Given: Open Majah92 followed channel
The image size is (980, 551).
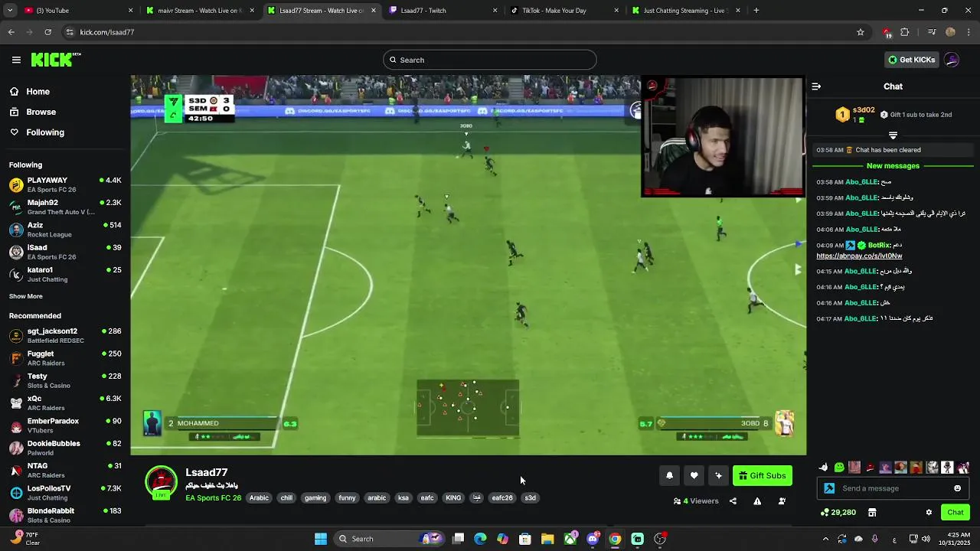Looking at the screenshot, I should coord(65,207).
